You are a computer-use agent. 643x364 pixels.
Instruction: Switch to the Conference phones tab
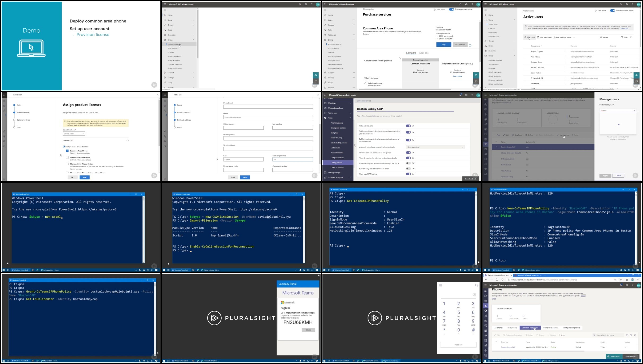[550, 328]
